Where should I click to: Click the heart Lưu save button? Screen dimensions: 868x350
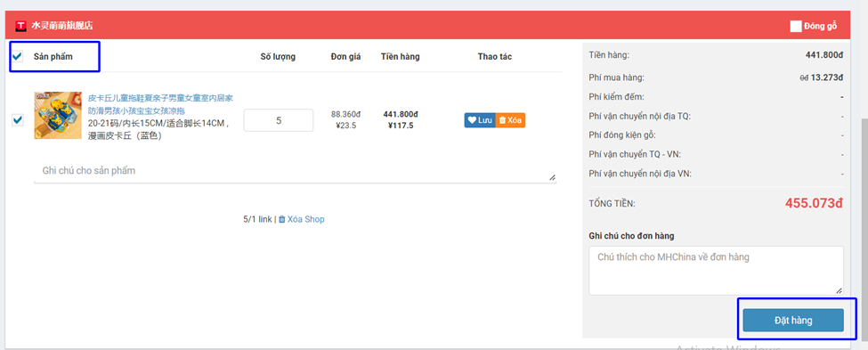[479, 120]
